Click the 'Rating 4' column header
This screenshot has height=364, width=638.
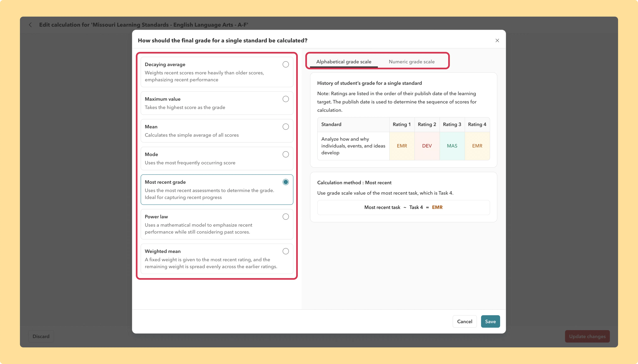click(x=477, y=125)
